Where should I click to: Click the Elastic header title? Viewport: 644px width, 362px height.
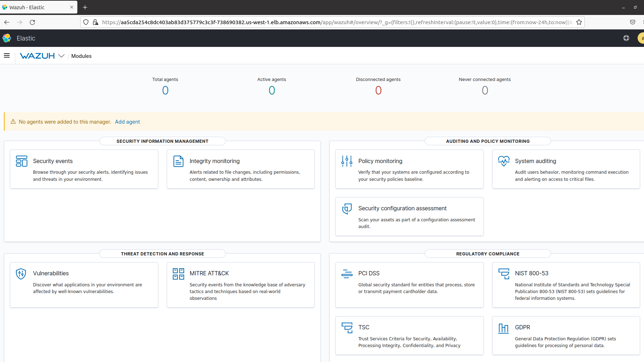26,38
